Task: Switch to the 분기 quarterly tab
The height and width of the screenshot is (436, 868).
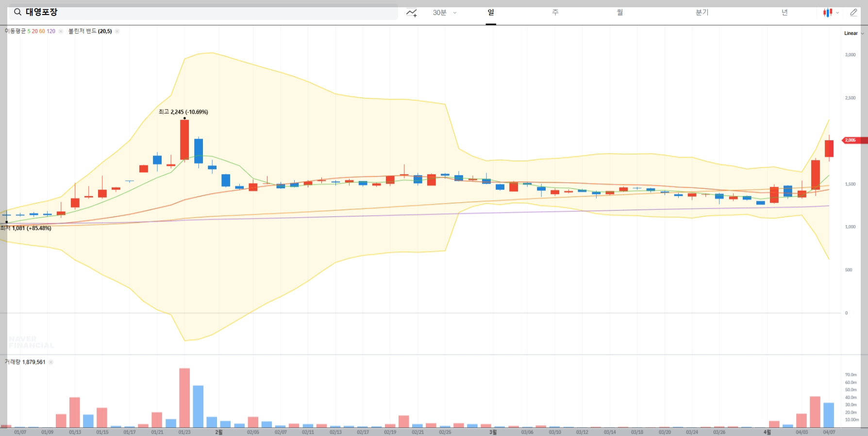Action: (x=702, y=13)
